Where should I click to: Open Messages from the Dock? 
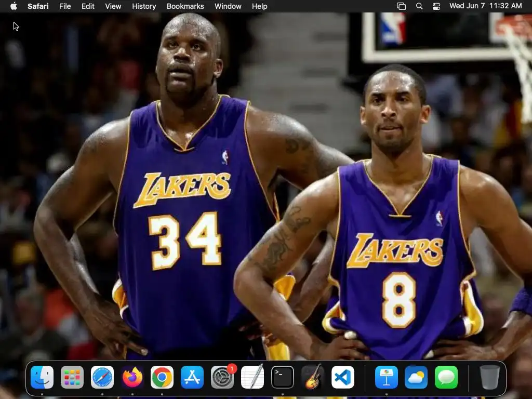(x=446, y=377)
